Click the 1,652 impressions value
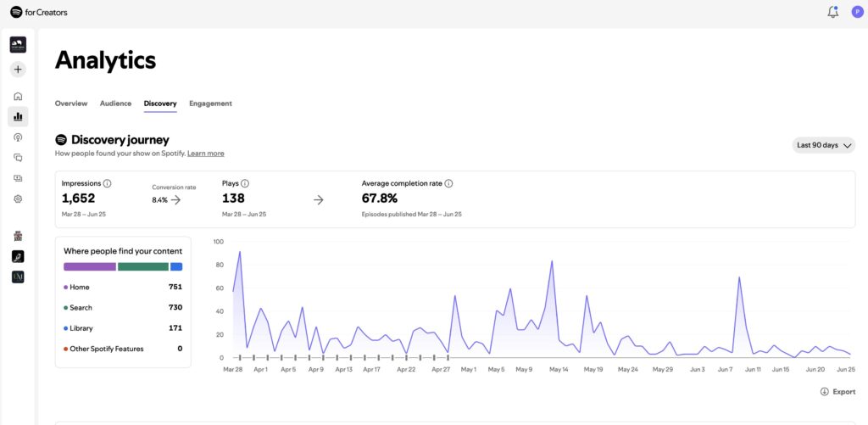This screenshot has width=868, height=425. (x=78, y=199)
